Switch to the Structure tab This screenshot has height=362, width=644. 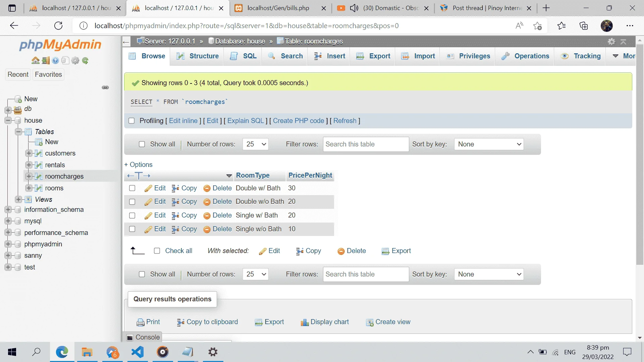coord(198,56)
